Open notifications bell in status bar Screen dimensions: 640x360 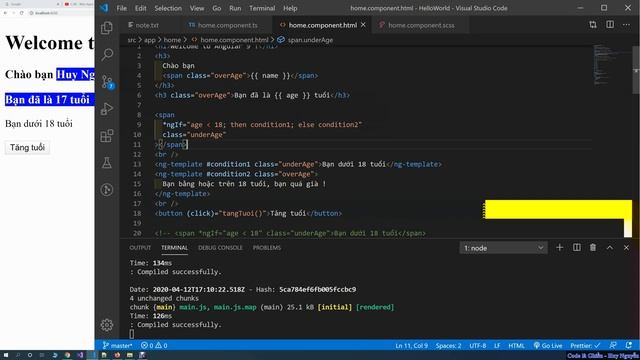(629, 345)
